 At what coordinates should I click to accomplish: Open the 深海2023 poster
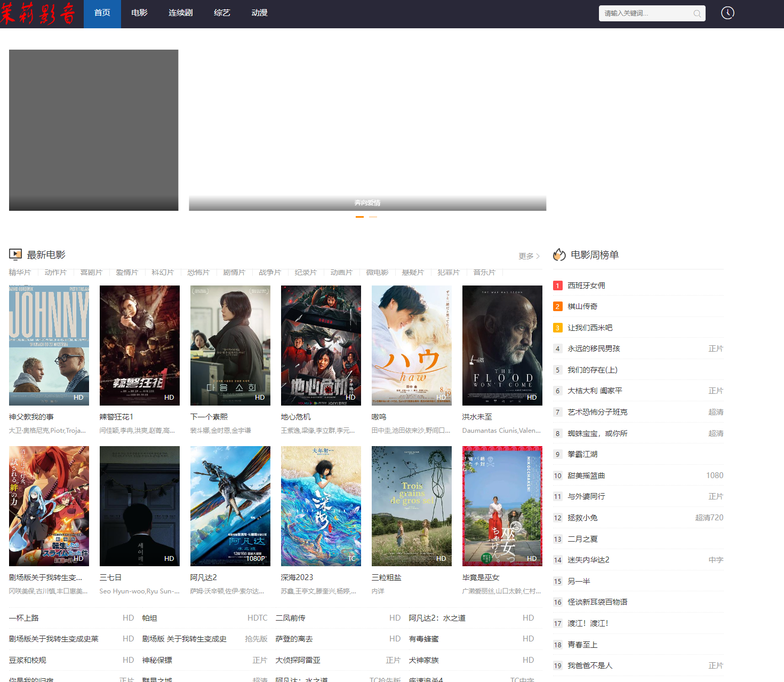(321, 506)
